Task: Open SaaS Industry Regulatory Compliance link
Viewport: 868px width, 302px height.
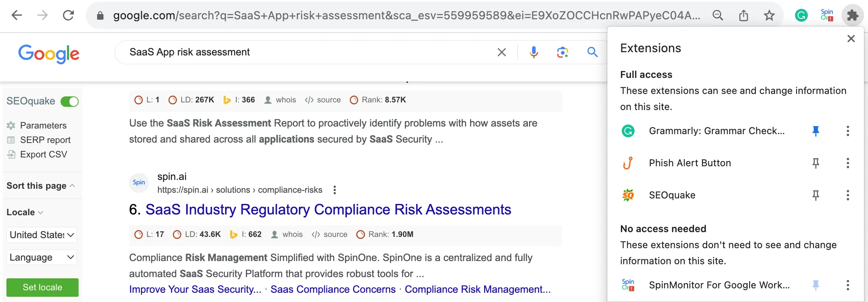Action: point(328,209)
